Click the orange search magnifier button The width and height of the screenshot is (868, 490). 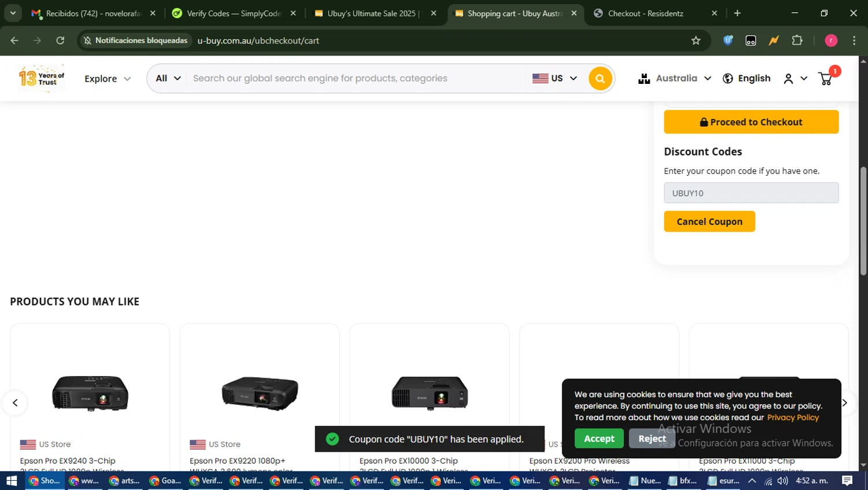[600, 79]
